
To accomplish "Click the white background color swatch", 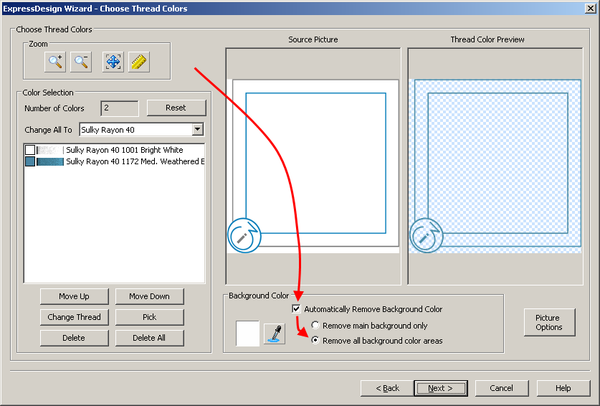I will (248, 333).
